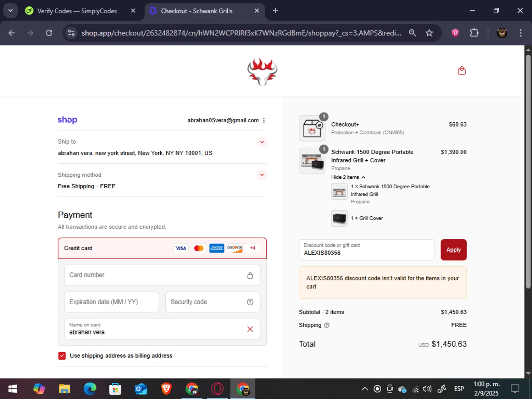
Task: Click the browser reload button
Action: coord(49,33)
